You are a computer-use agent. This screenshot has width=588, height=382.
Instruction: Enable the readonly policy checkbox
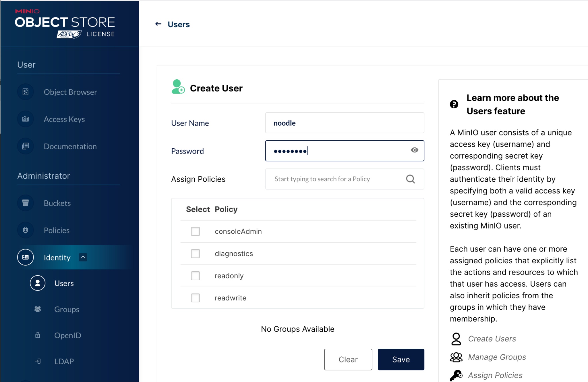196,276
